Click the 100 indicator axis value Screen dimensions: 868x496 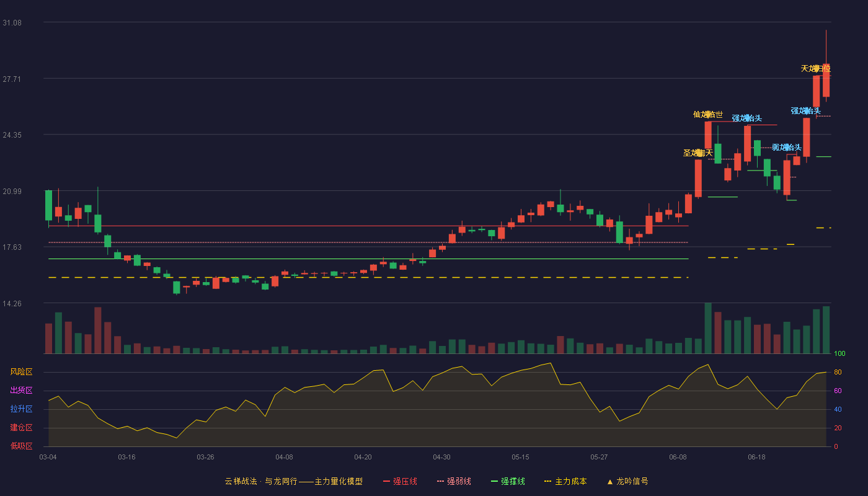click(x=839, y=354)
